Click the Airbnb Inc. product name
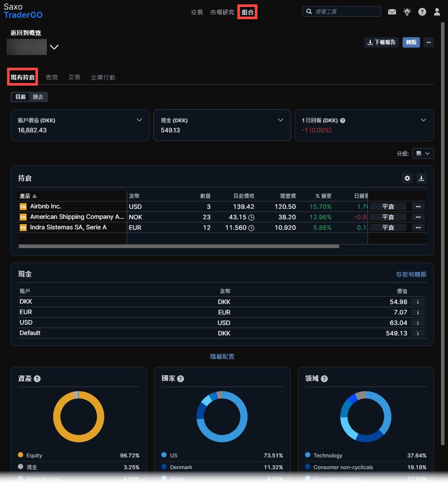 click(45, 206)
